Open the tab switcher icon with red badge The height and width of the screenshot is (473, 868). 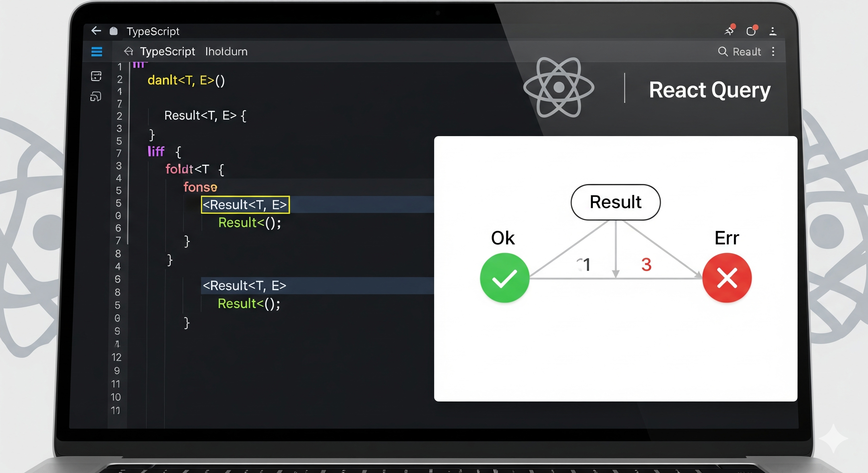(x=752, y=31)
